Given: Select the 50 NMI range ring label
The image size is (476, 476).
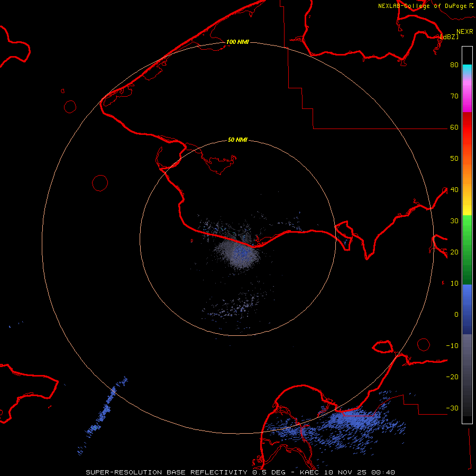Looking at the screenshot, I should pyautogui.click(x=237, y=140).
